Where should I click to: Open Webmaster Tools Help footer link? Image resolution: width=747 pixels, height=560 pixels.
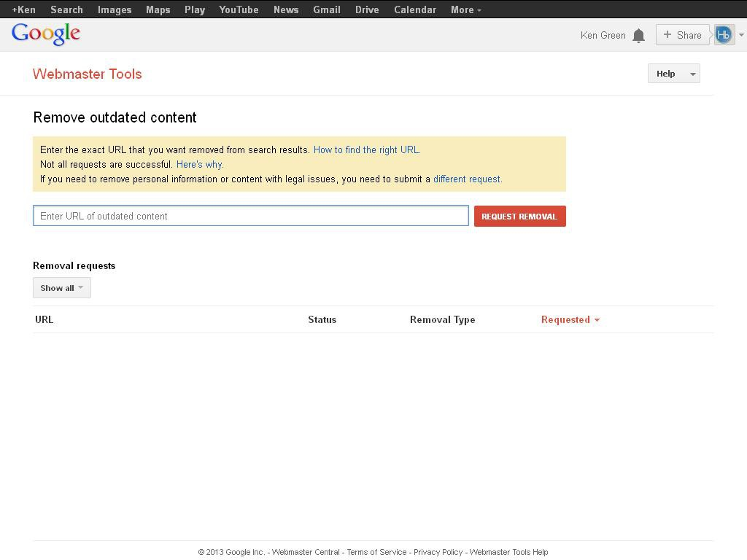click(x=508, y=552)
